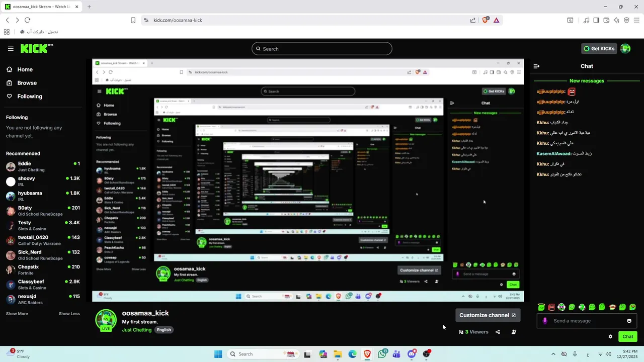The height and width of the screenshot is (362, 644).
Task: Click moderator user icon beside share
Action: (514, 332)
